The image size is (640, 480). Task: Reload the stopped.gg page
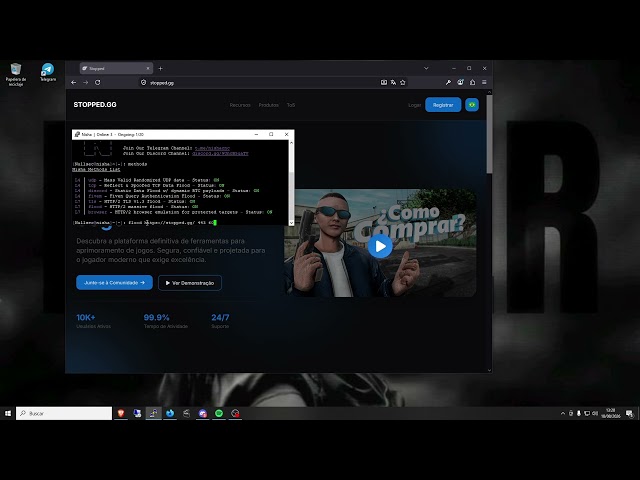(x=98, y=82)
